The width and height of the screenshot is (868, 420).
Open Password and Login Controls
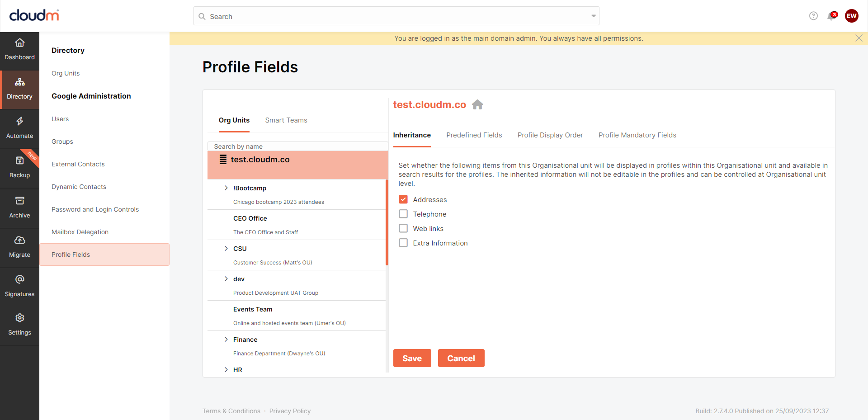coord(95,209)
